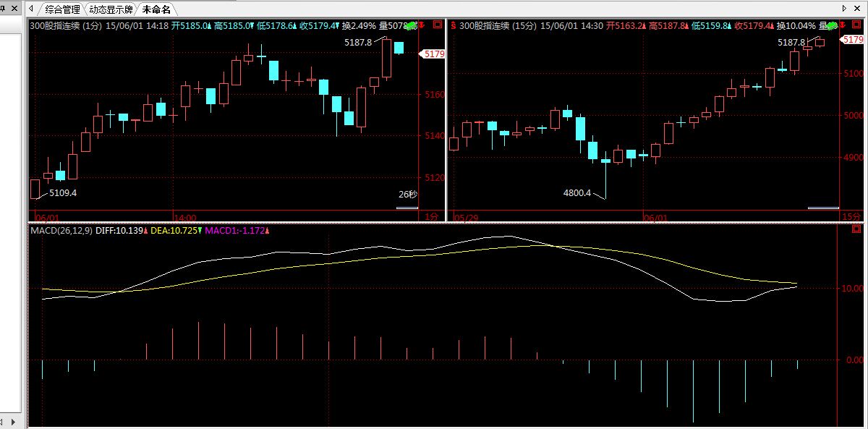Click the 300股指连续 (1分) chart title
This screenshot has height=429, width=868.
(66, 25)
